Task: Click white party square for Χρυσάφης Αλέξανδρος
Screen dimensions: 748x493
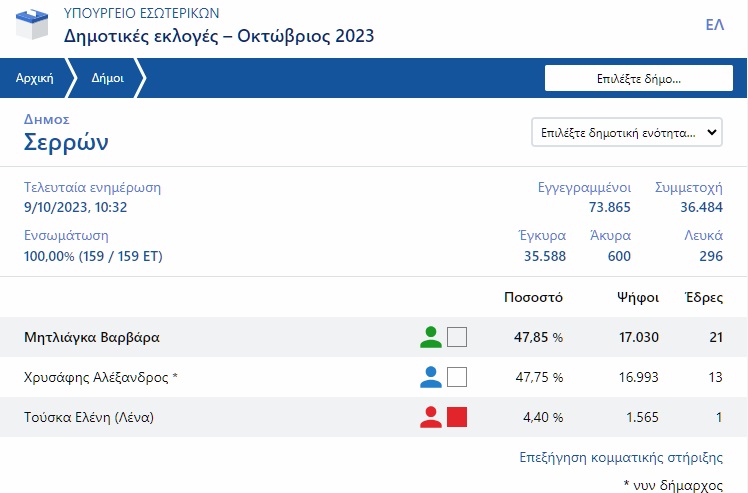Action: (x=457, y=377)
